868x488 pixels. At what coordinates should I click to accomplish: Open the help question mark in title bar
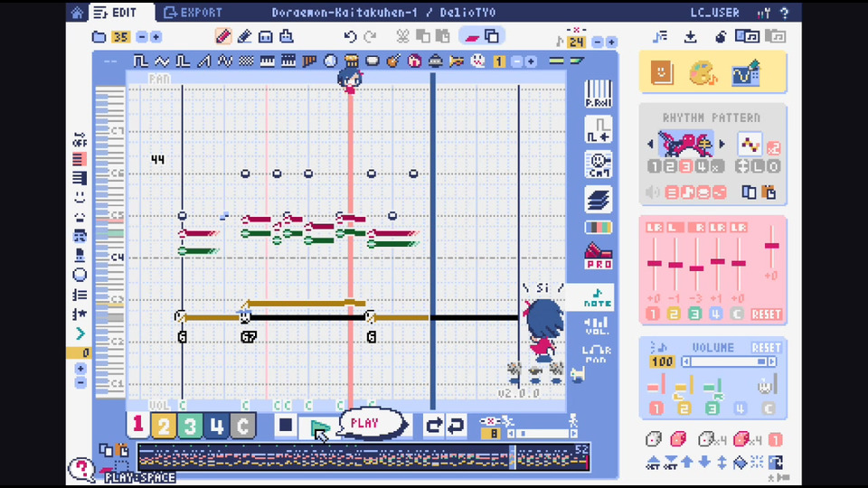coord(785,13)
